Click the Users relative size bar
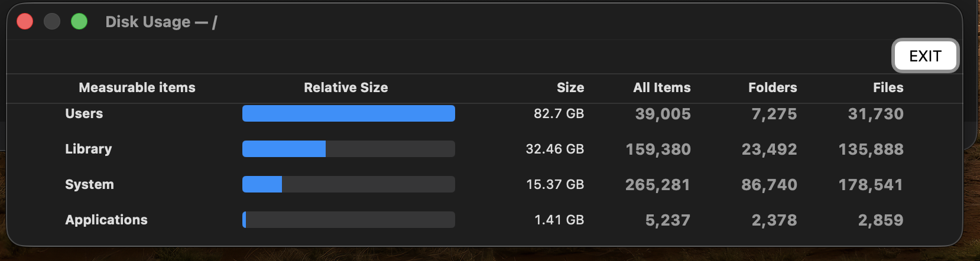980x261 pixels. (x=349, y=113)
